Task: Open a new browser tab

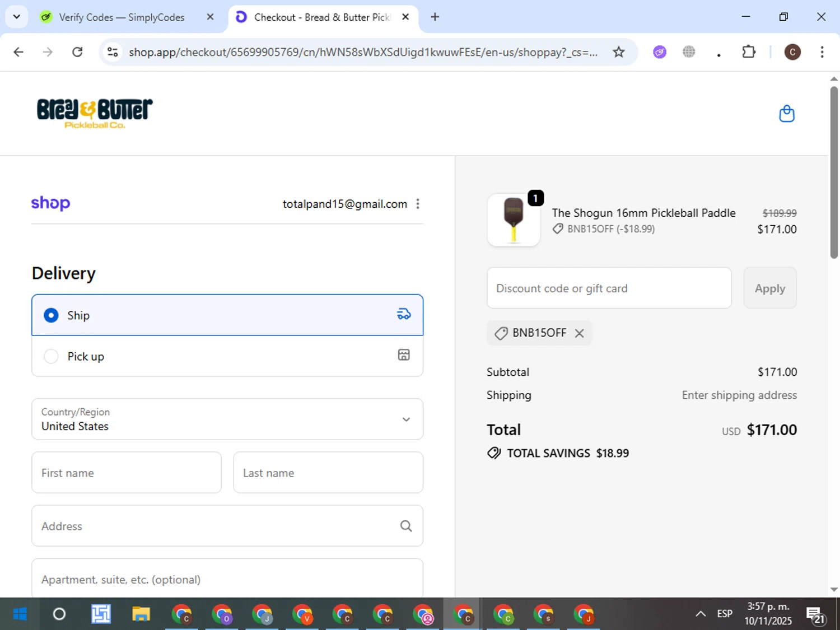Action: [x=435, y=17]
